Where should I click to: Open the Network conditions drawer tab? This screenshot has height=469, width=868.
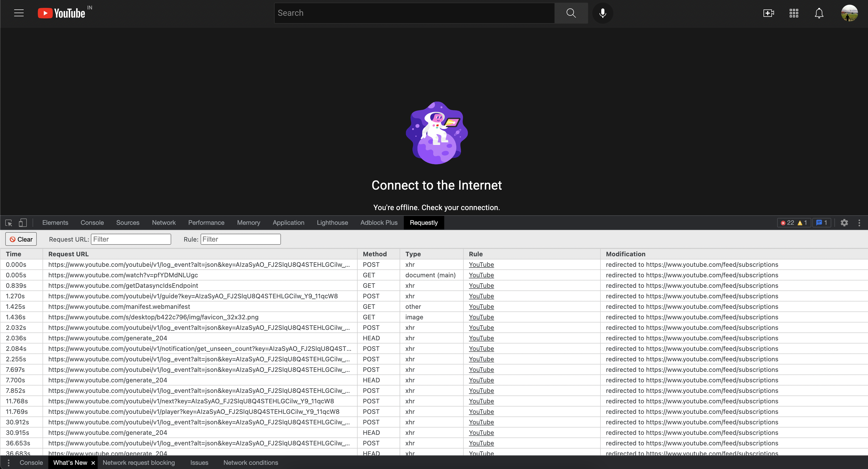click(250, 463)
